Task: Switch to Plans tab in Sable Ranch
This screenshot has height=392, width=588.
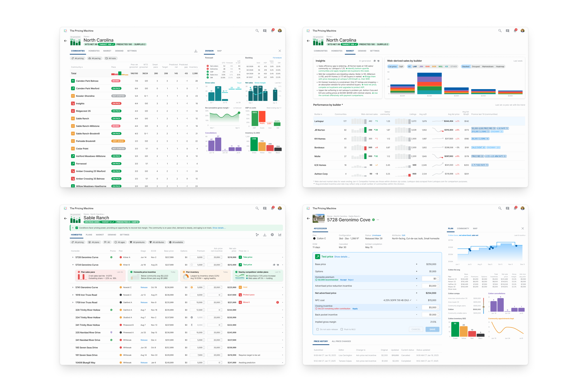Action: click(x=89, y=235)
